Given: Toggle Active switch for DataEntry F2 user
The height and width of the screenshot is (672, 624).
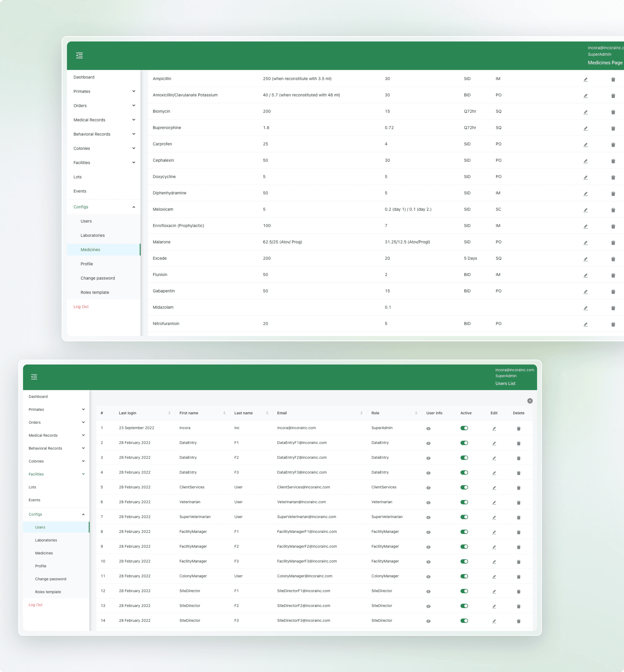Looking at the screenshot, I should tap(464, 458).
